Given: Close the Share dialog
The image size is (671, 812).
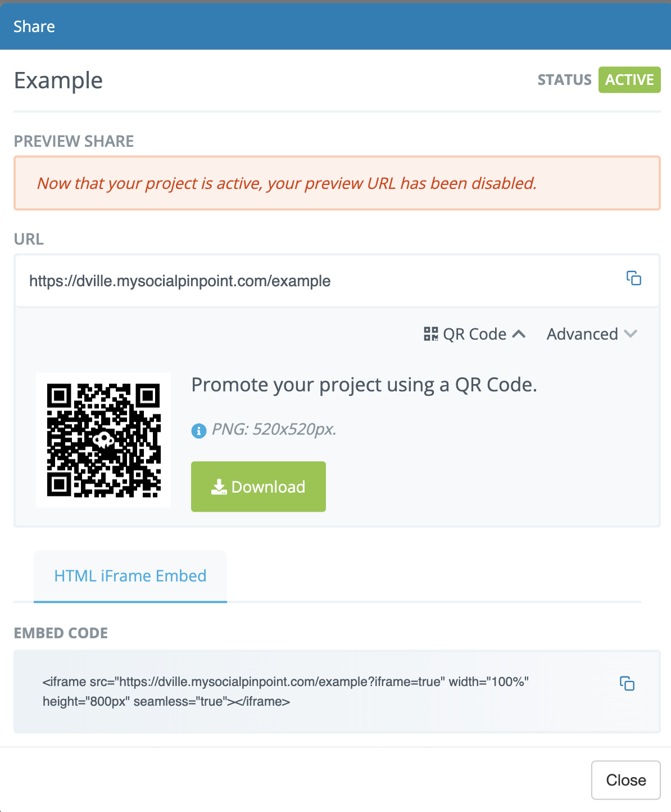Looking at the screenshot, I should point(626,780).
